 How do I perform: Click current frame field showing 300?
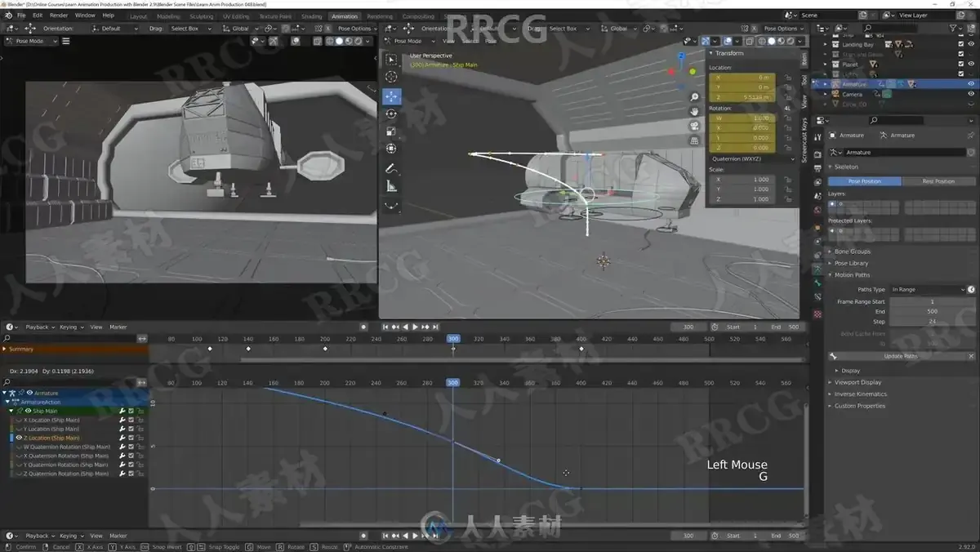pyautogui.click(x=688, y=327)
